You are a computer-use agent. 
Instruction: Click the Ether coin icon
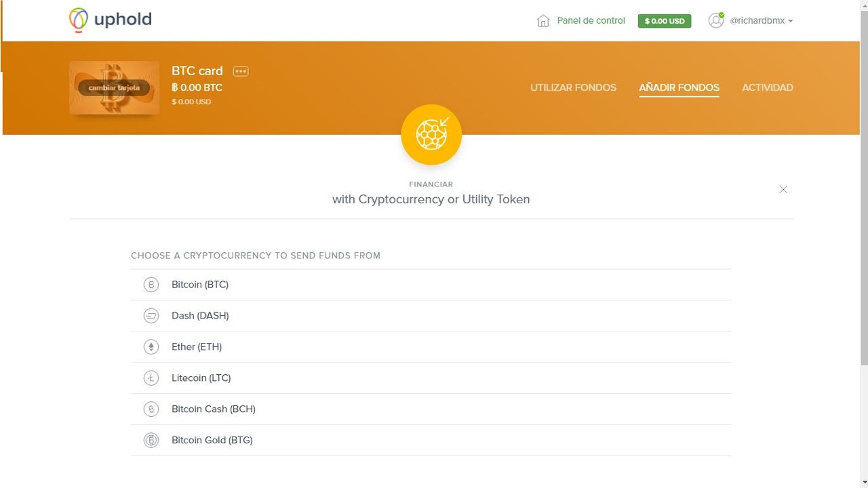pos(151,347)
